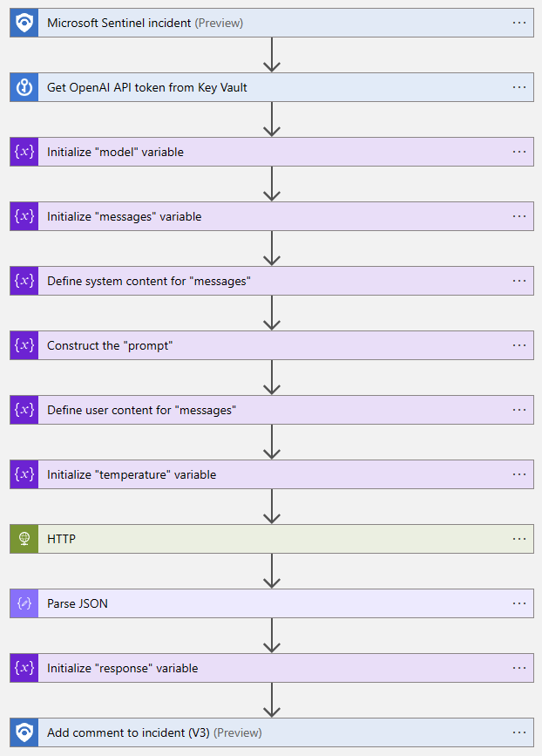Click the Microsoft Sentinel incident trigger icon

23,23
